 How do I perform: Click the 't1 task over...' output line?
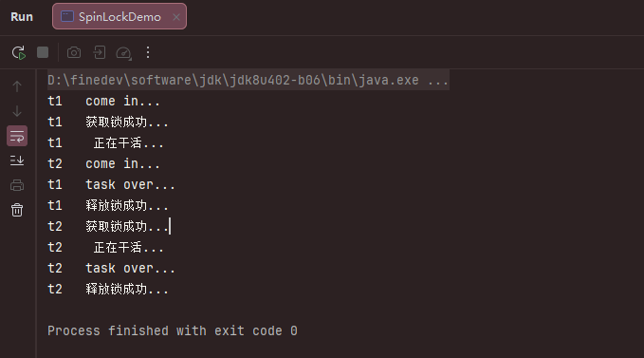[111, 184]
